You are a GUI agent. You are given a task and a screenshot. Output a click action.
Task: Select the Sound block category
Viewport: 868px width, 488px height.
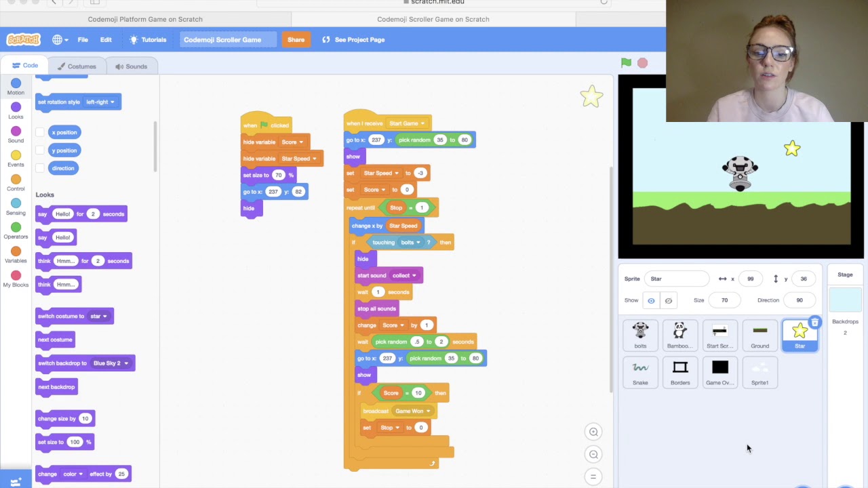pyautogui.click(x=16, y=135)
